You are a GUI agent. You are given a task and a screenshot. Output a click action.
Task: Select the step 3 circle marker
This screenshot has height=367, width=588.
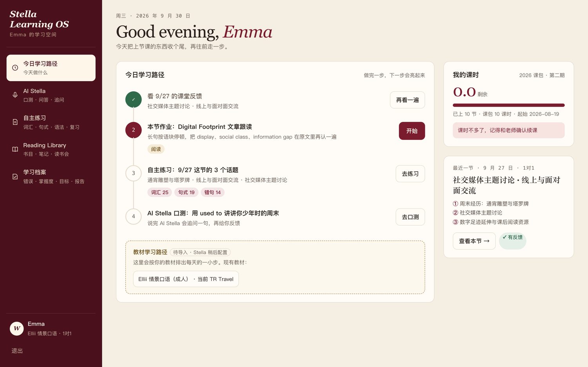tap(133, 173)
